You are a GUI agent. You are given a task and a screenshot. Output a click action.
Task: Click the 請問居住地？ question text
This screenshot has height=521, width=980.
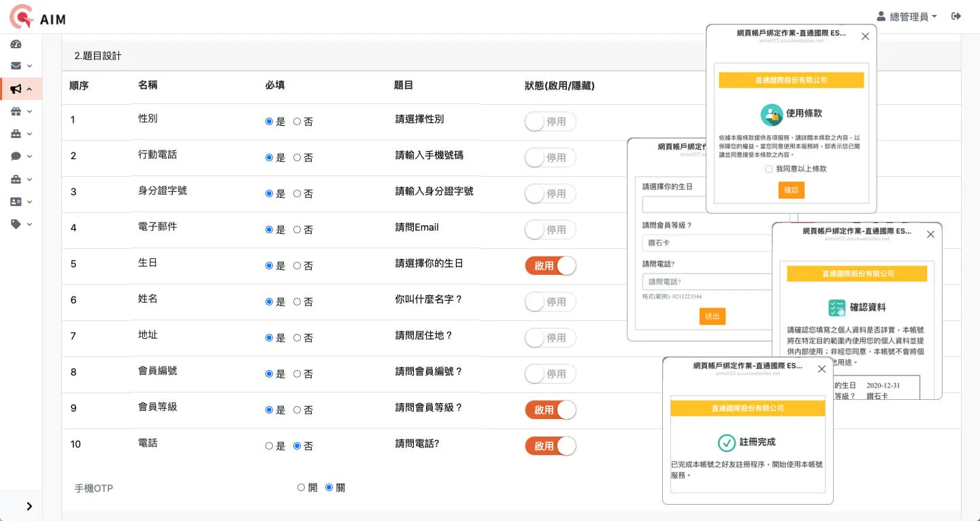424,335
